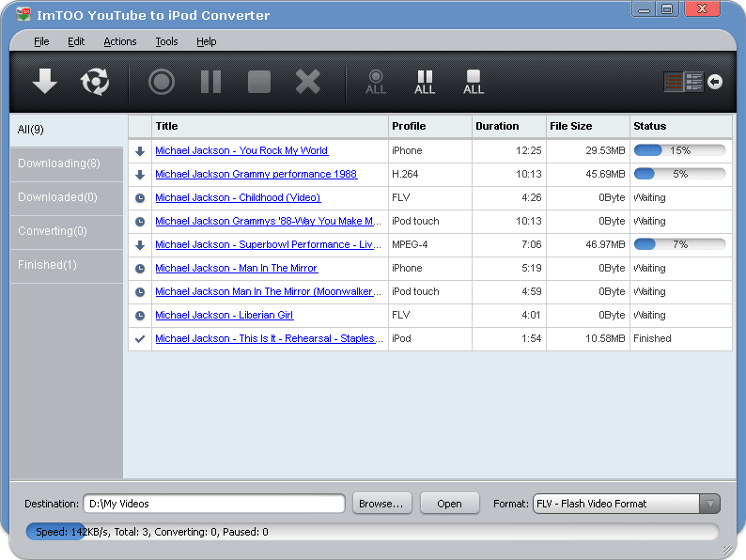This screenshot has height=560, width=746.
Task: Switch to the detailed list view icon
Action: (x=693, y=82)
